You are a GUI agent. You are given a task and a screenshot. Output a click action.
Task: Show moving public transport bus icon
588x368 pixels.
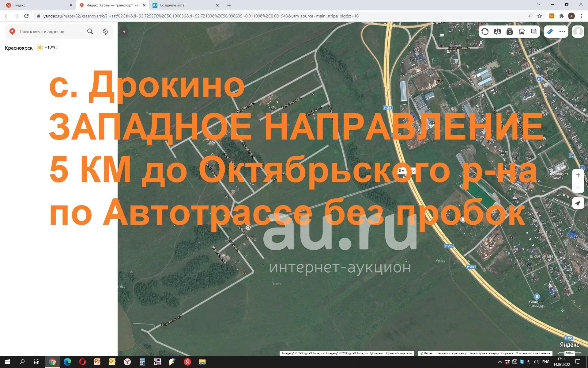point(522,32)
